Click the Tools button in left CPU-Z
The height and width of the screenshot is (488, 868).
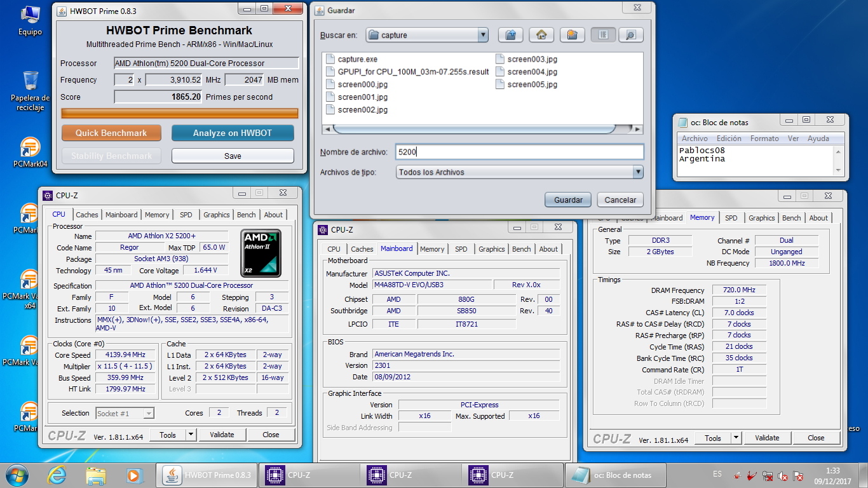pos(168,435)
